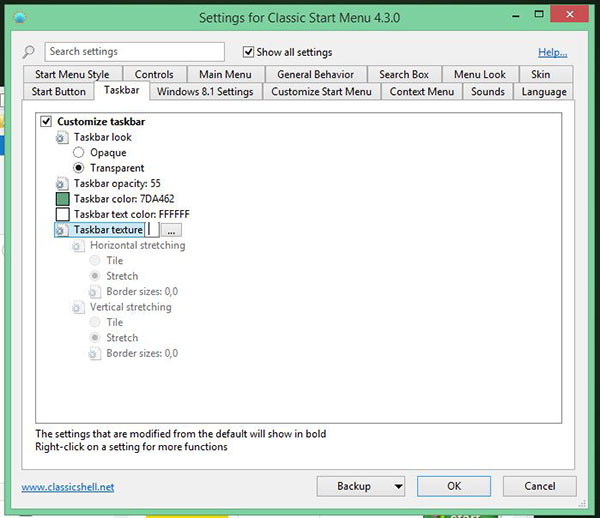
Task: Choose Stretch under Horizontal stretching
Action: pyautogui.click(x=95, y=276)
